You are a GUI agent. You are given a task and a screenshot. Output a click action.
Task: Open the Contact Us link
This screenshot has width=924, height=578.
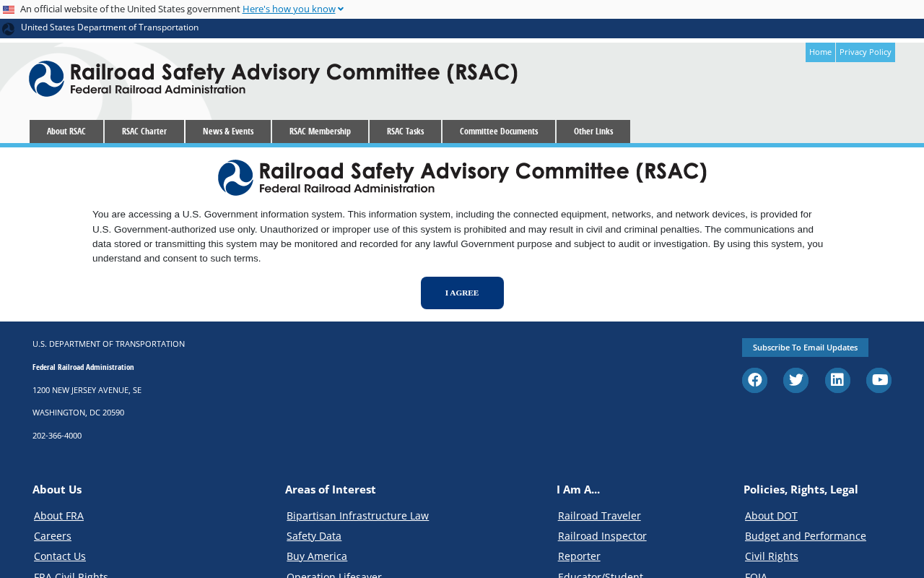[x=60, y=556]
